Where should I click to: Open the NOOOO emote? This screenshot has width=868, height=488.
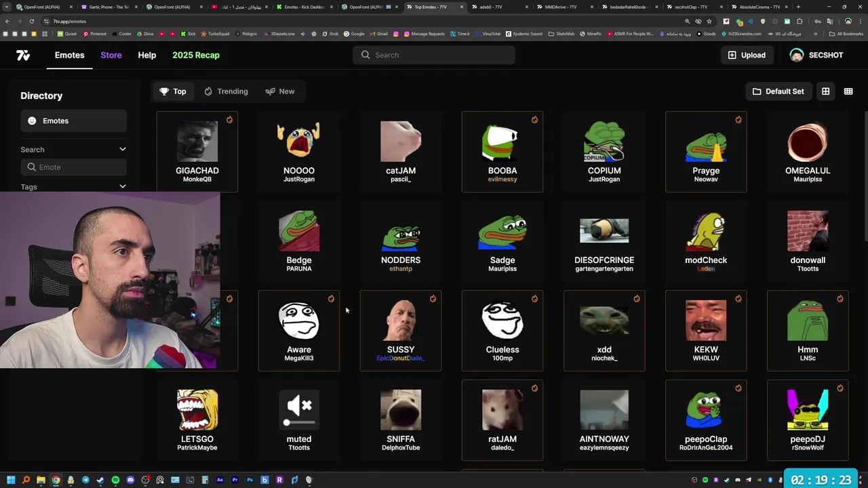coord(299,152)
